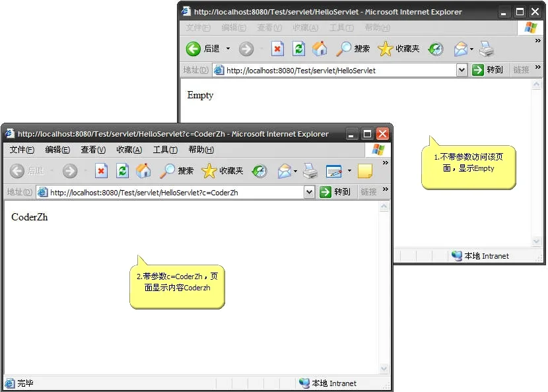Expand links bar chevron in front window
Screen dimensions: 548x392
point(385,189)
